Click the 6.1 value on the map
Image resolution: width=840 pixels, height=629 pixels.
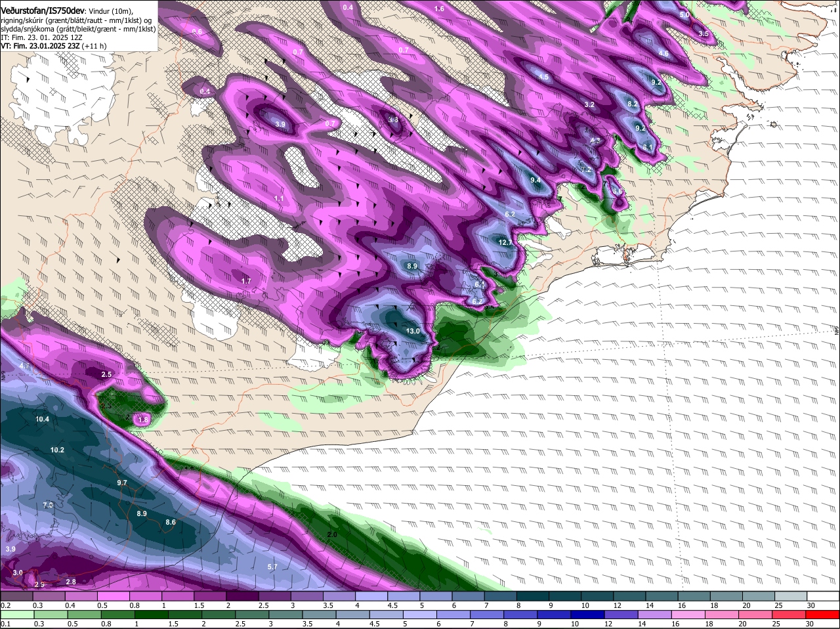[480, 285]
